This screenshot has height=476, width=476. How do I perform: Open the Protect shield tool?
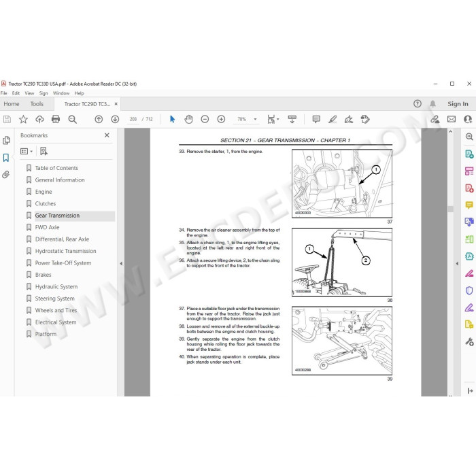469,290
